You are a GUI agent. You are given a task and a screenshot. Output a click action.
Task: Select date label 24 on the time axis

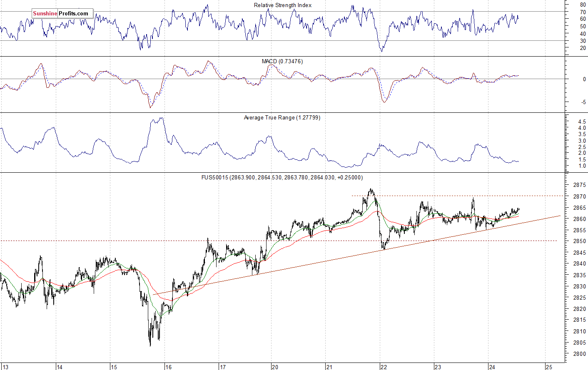click(x=492, y=367)
